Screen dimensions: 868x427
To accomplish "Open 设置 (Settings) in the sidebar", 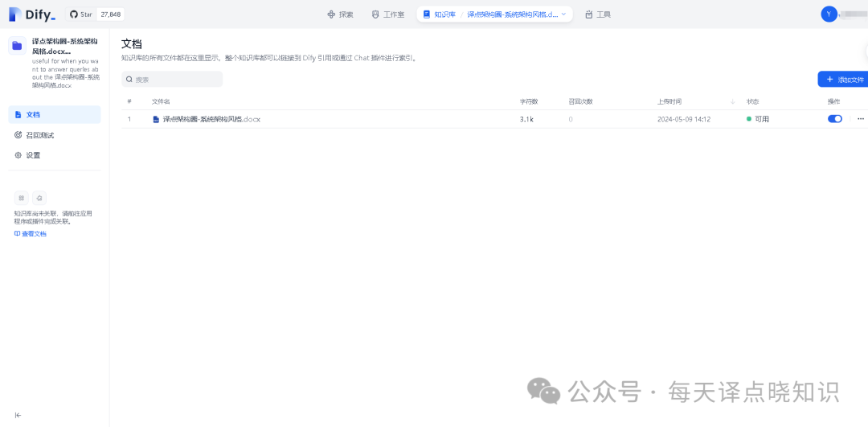I will [x=55, y=155].
